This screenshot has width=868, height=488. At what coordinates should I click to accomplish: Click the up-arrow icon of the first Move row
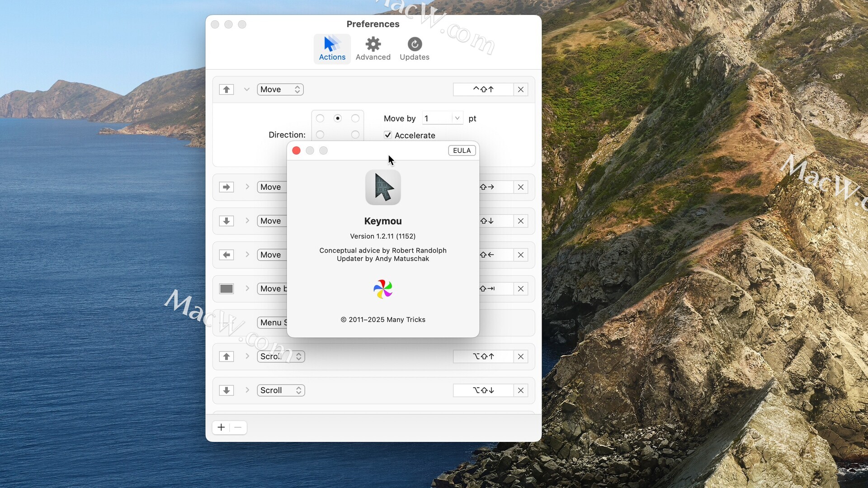coord(226,89)
